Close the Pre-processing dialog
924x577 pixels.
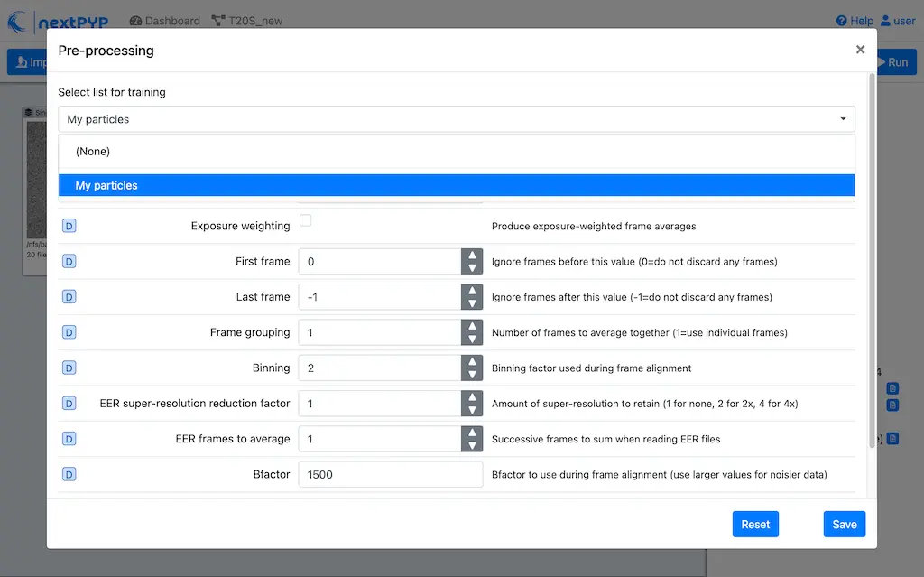pos(860,50)
